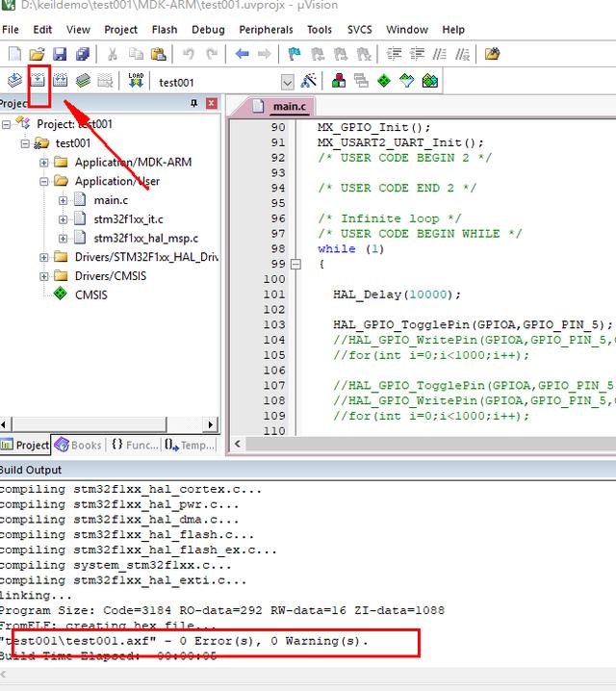Open the Project menu
This screenshot has height=691, width=616.
point(120,30)
